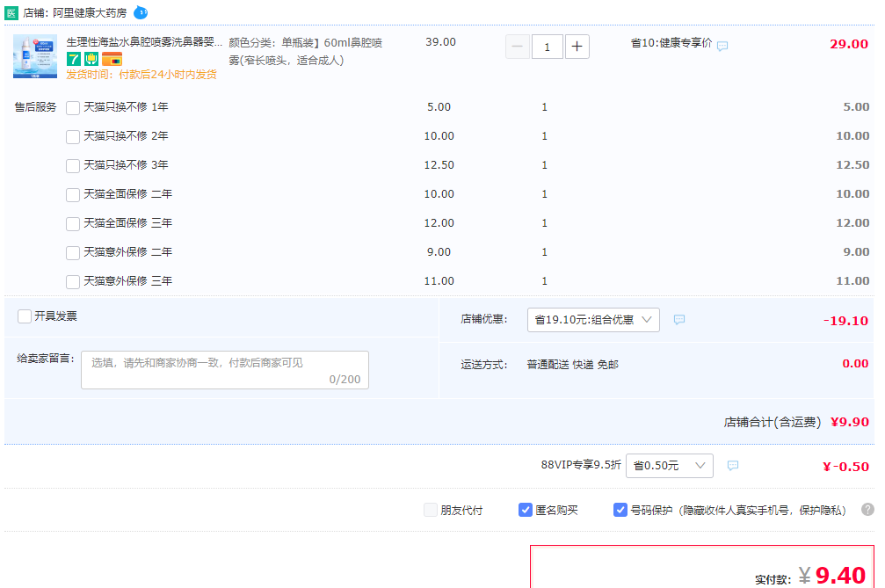
Task: Click subtotal 29.00 in red
Action: 849,44
